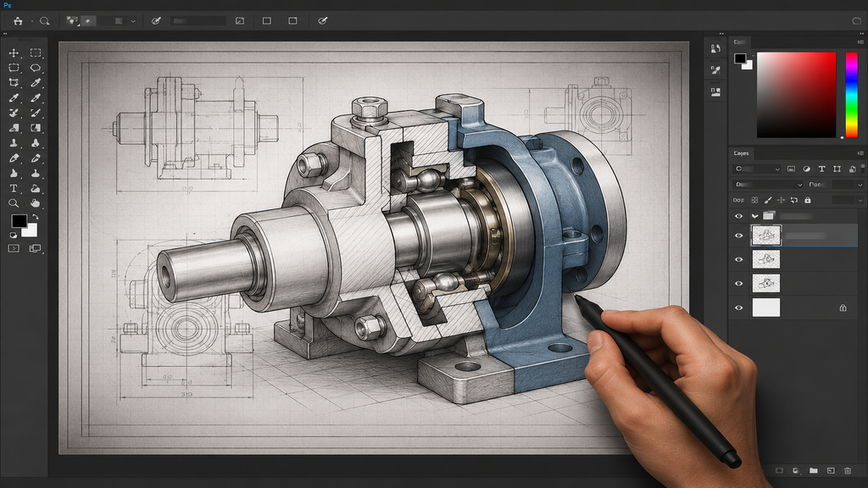
Task: Filter layers by smart objects icon
Action: [x=852, y=169]
